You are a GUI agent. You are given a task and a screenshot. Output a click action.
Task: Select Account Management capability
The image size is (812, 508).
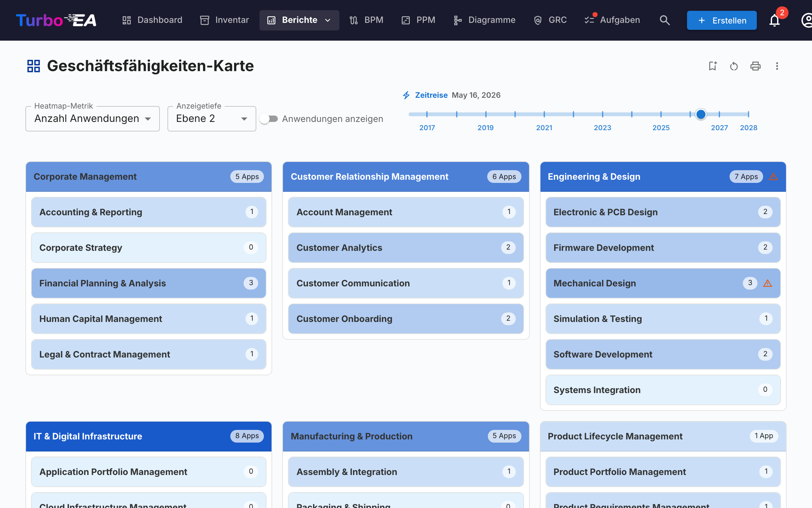(406, 212)
